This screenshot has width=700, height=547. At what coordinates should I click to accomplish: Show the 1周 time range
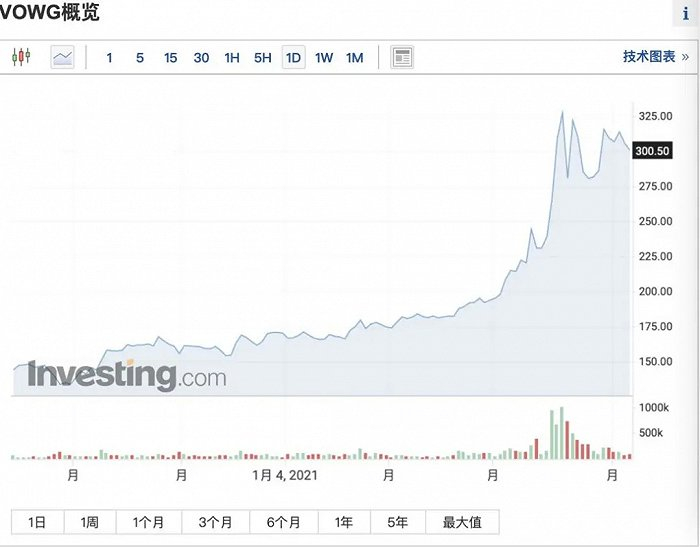point(90,522)
